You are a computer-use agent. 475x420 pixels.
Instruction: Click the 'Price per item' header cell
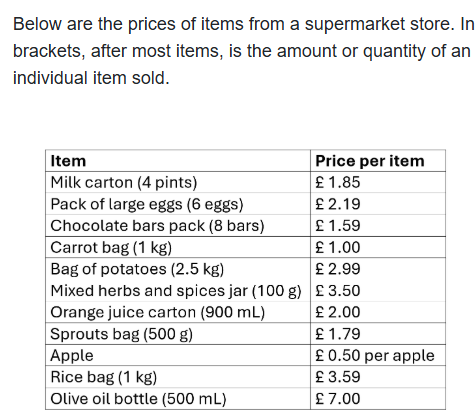tap(378, 161)
